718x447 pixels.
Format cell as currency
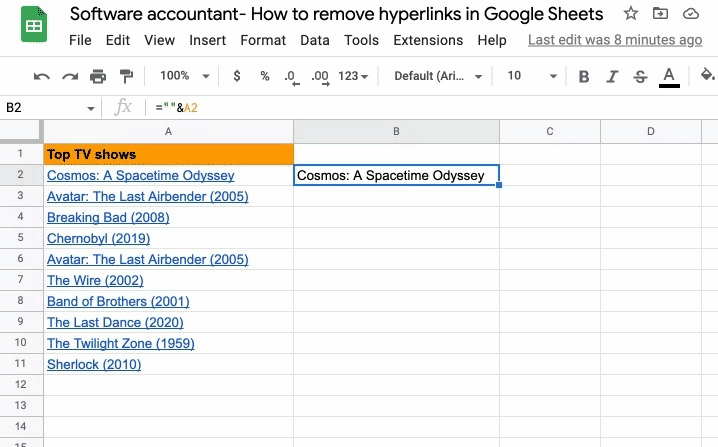click(x=237, y=76)
